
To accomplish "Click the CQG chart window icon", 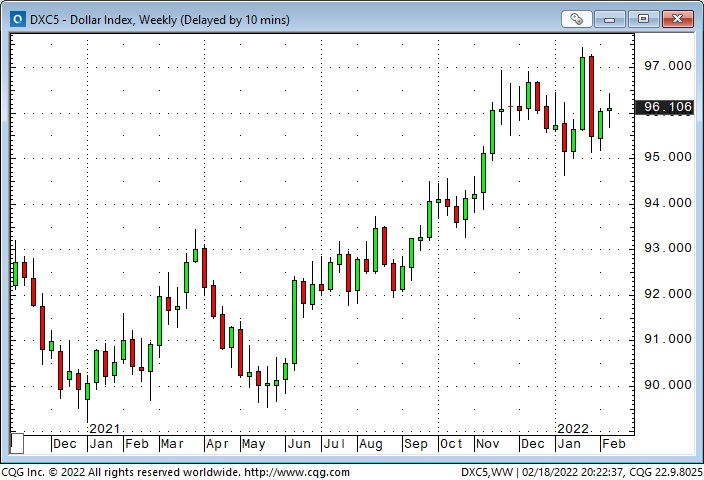I will tap(18, 19).
